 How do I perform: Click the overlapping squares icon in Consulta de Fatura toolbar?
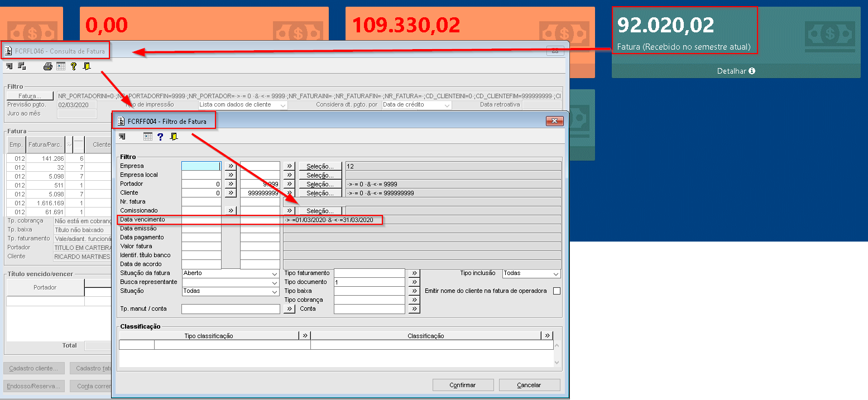pyautogui.click(x=22, y=66)
